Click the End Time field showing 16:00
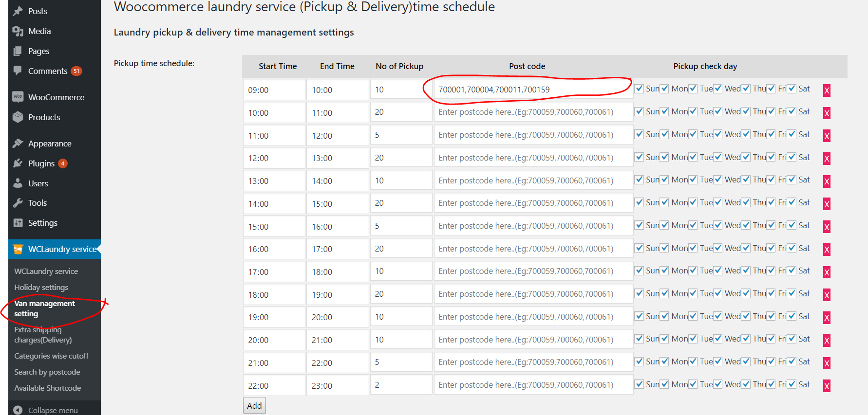This screenshot has height=415, width=868. [337, 226]
